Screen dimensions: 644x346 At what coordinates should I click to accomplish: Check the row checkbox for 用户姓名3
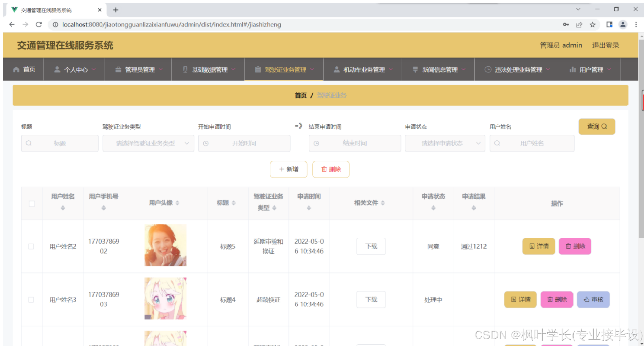click(31, 300)
